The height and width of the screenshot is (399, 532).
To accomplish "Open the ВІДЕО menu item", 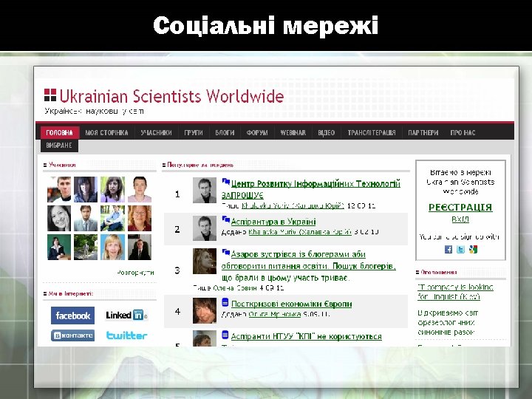I will pos(327,133).
